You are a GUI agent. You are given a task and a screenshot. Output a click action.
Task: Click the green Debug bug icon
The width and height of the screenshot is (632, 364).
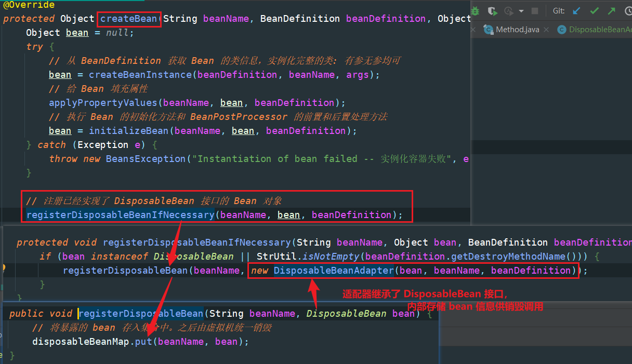click(476, 11)
